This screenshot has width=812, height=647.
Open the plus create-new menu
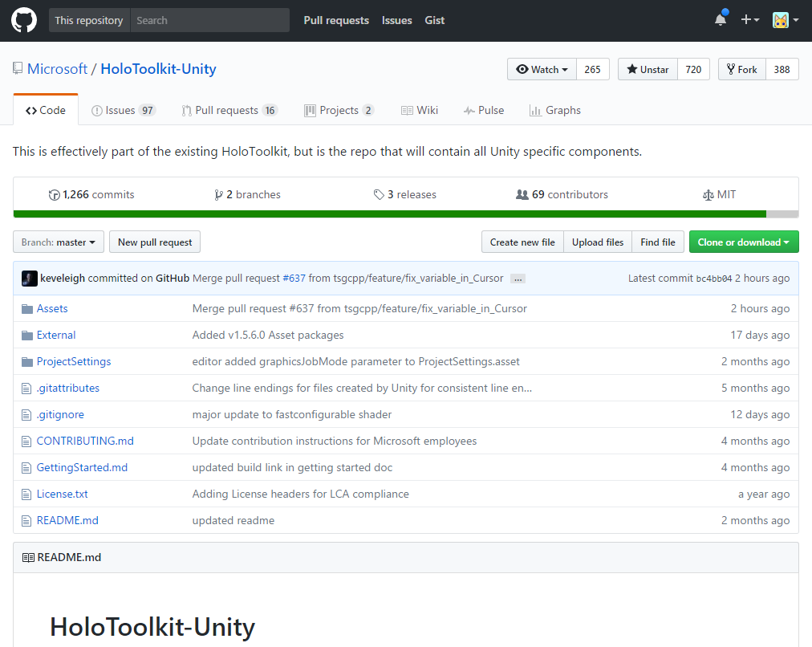(749, 20)
